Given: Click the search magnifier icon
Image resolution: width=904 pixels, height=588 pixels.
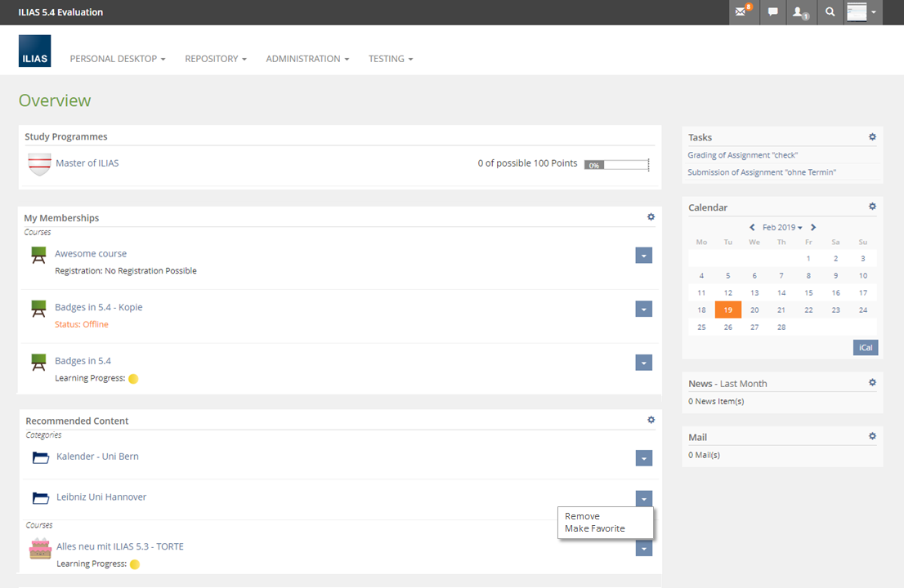Looking at the screenshot, I should coord(830,12).
